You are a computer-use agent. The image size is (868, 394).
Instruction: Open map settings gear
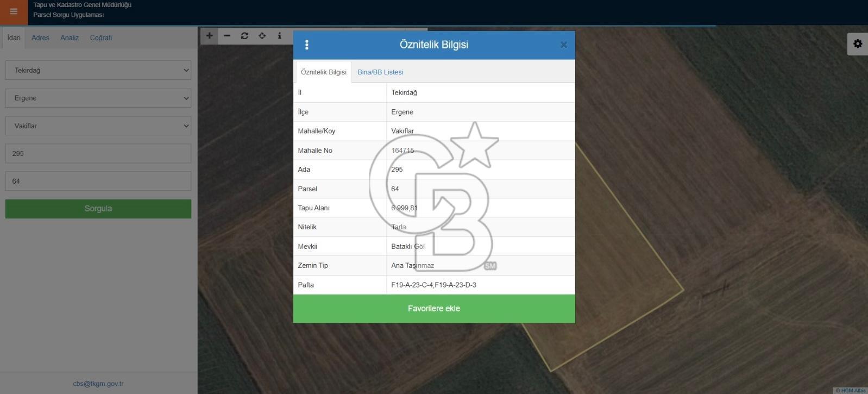coord(858,44)
